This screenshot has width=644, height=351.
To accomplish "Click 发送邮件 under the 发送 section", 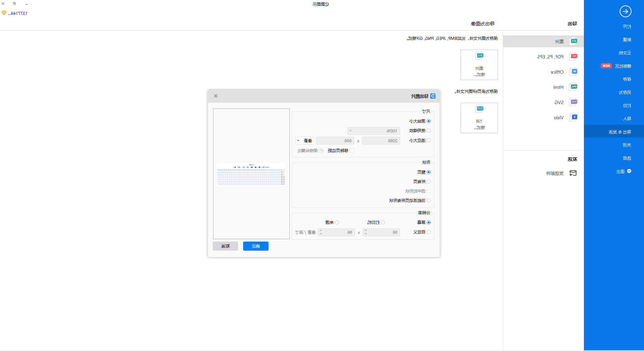I will (555, 173).
